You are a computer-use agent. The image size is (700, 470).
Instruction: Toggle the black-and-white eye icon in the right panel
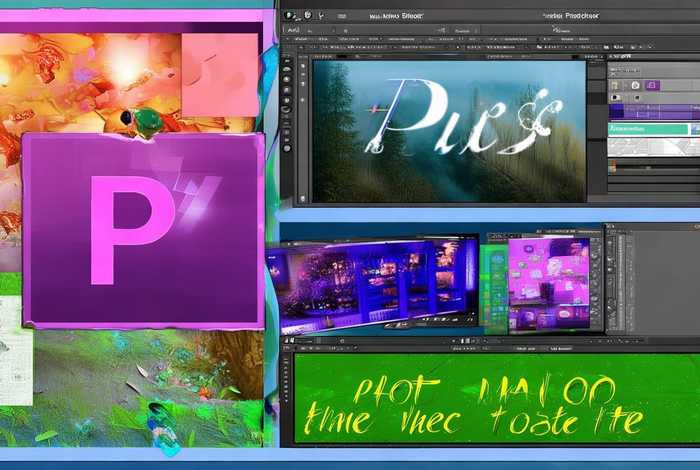click(x=616, y=97)
